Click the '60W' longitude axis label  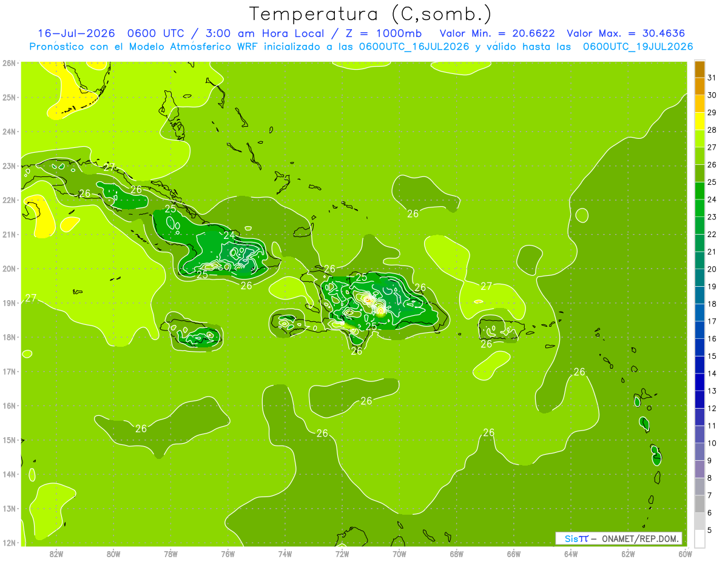coord(685,554)
